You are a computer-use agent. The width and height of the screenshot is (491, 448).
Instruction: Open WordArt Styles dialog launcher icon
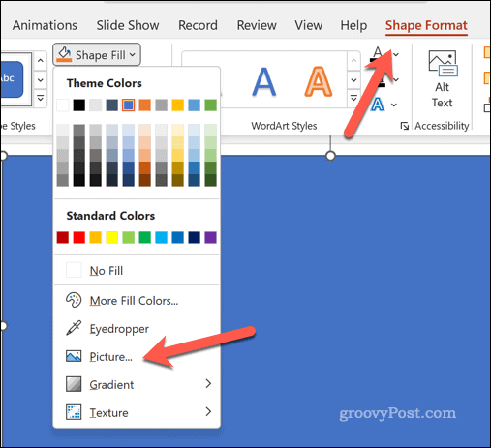[404, 126]
